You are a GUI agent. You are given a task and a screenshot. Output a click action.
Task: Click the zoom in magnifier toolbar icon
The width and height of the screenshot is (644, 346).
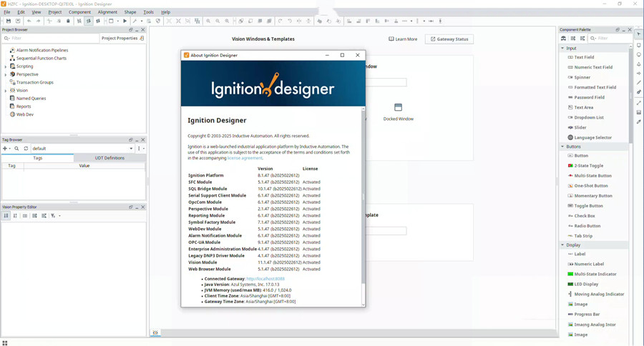pos(208,21)
